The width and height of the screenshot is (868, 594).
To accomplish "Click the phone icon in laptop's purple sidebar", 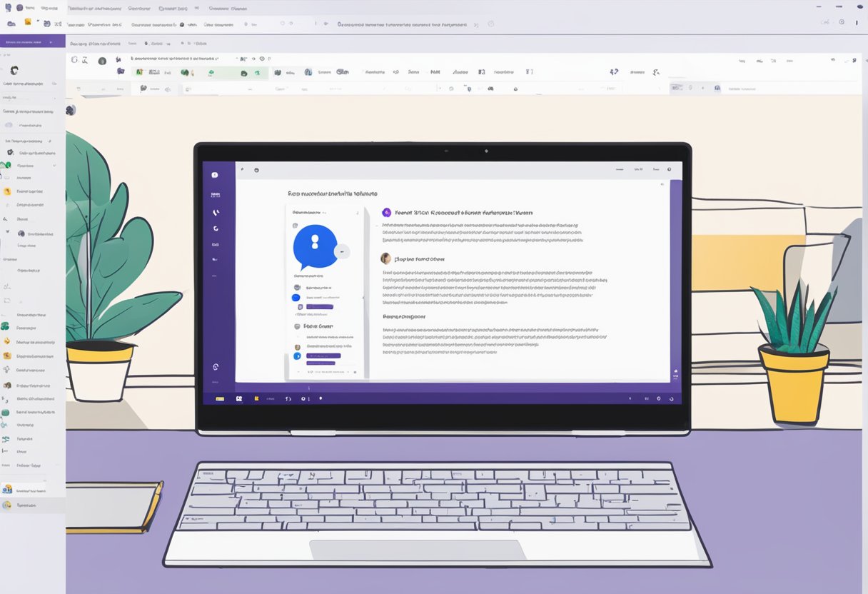I will pyautogui.click(x=215, y=212).
